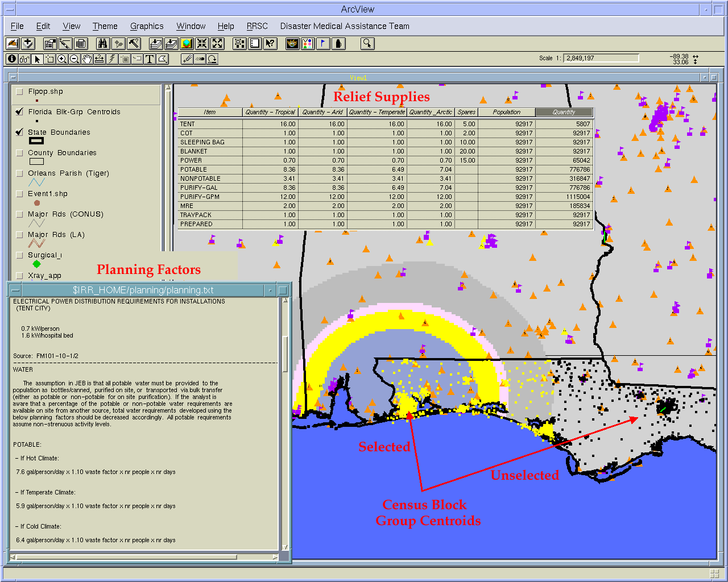Check the Major Rds (CONUS) theme
The image size is (728, 582).
(20, 214)
